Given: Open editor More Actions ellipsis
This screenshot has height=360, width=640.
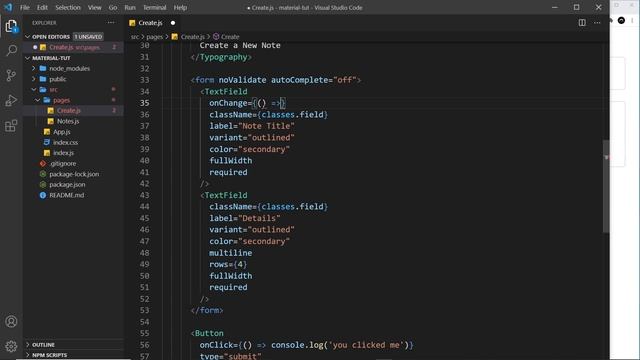Looking at the screenshot, I should [x=597, y=23].
